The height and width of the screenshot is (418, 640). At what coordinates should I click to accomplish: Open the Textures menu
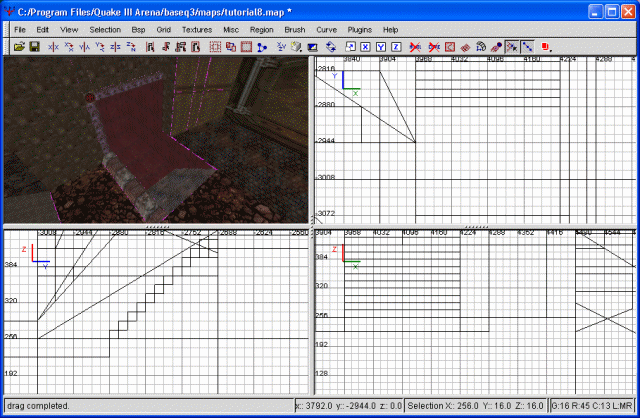tap(197, 30)
